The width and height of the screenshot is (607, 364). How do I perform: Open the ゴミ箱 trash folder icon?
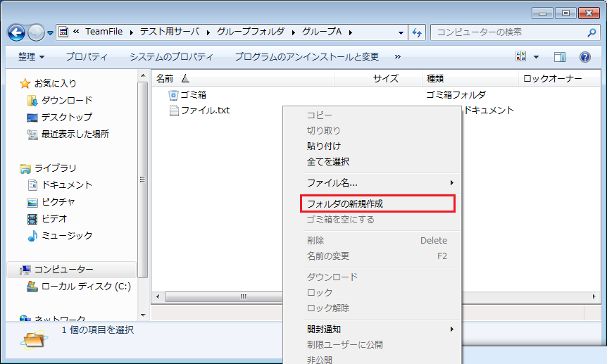pyautogui.click(x=174, y=95)
